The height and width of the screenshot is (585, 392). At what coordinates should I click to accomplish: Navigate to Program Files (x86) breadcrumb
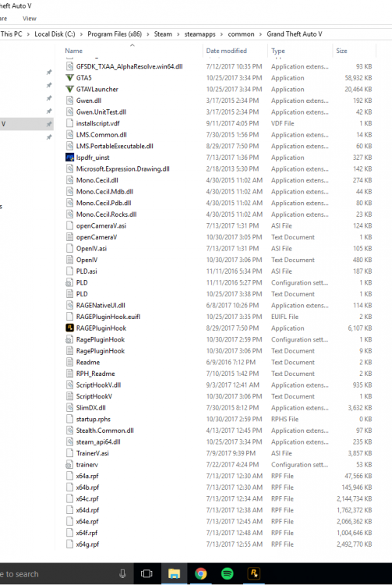pyautogui.click(x=115, y=34)
